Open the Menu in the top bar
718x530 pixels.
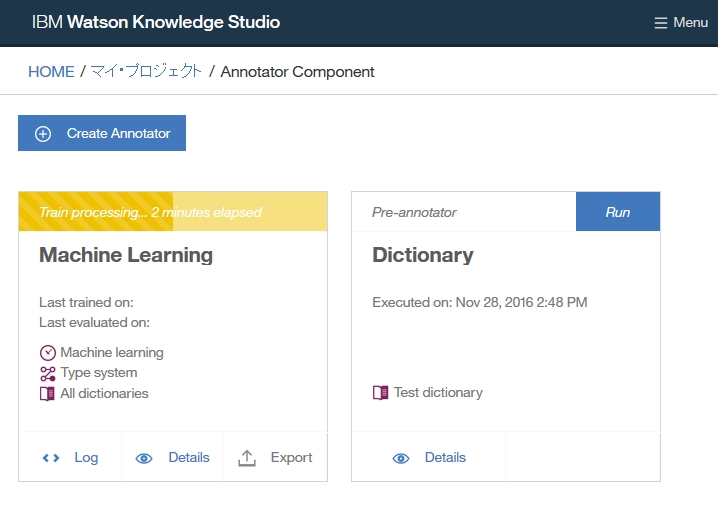pos(681,23)
